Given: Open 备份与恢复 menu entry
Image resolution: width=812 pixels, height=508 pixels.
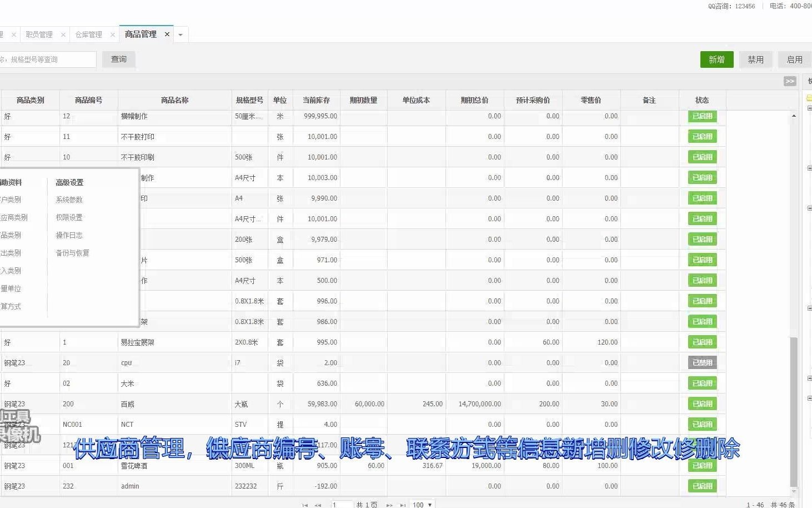Looking at the screenshot, I should point(72,253).
